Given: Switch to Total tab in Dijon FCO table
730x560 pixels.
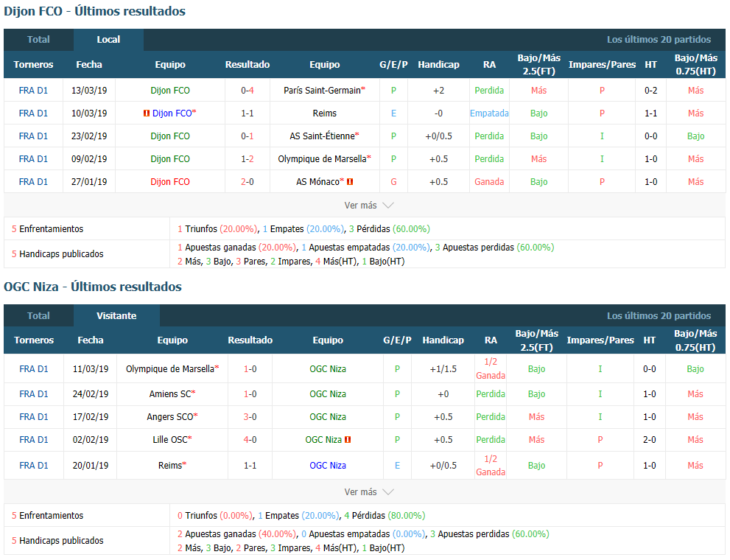Looking at the screenshot, I should coord(38,40).
